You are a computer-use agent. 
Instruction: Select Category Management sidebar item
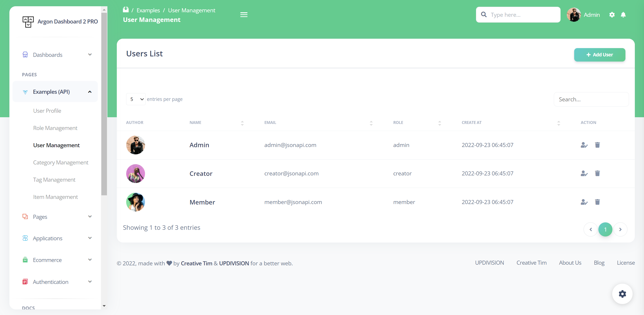coord(61,162)
